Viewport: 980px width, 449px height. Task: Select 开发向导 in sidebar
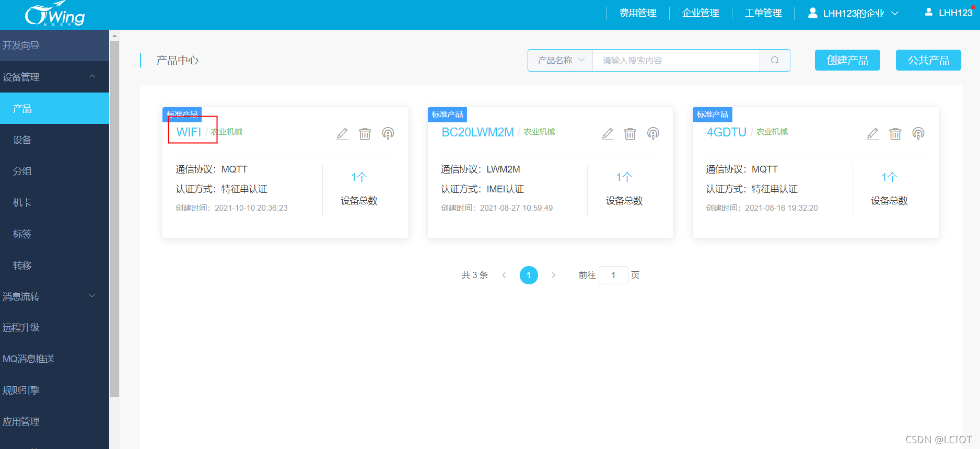point(54,45)
